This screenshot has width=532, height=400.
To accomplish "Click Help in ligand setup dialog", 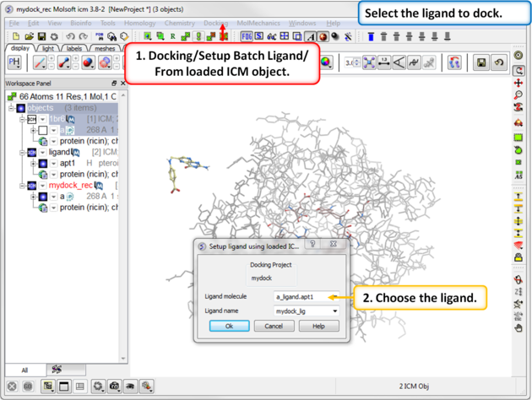I will pyautogui.click(x=318, y=326).
